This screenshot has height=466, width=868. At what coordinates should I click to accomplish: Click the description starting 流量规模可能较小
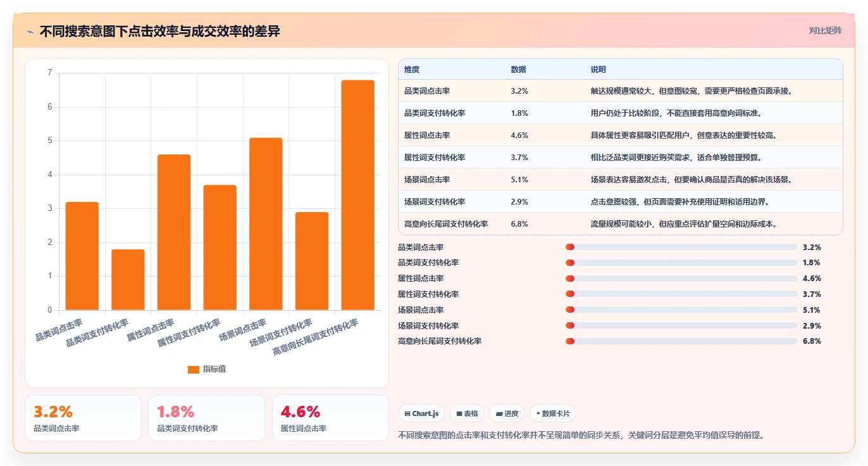(684, 224)
